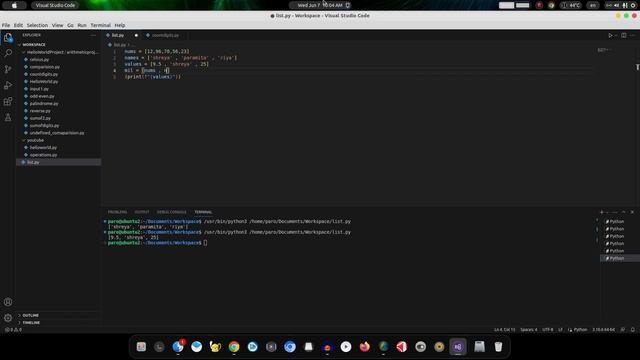Open Trash from the dock
Image resolution: width=640 pixels, height=360 pixels.
click(498, 347)
